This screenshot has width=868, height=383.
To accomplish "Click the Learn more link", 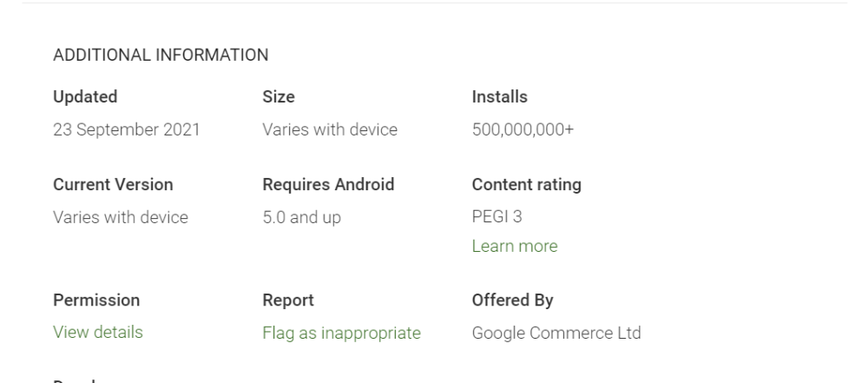I will (514, 246).
